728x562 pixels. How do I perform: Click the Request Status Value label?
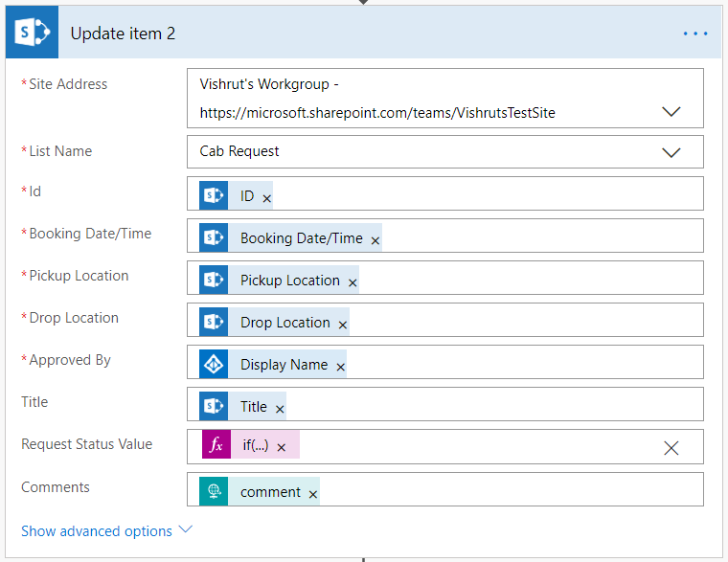tap(87, 444)
